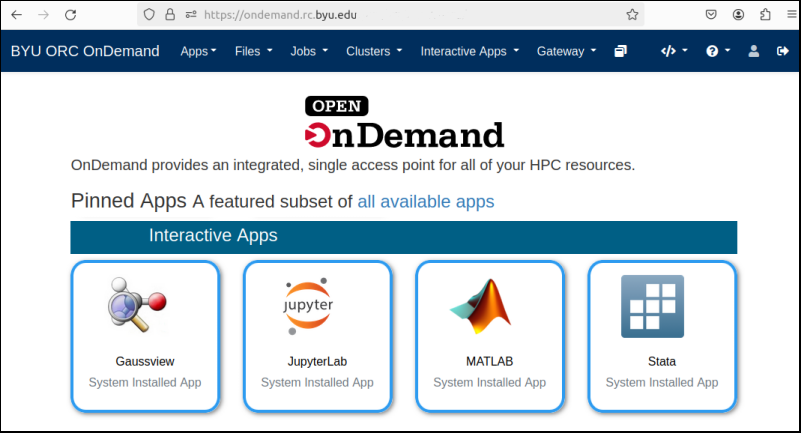Expand the Gateway dropdown menu
The width and height of the screenshot is (801, 433).
(567, 51)
